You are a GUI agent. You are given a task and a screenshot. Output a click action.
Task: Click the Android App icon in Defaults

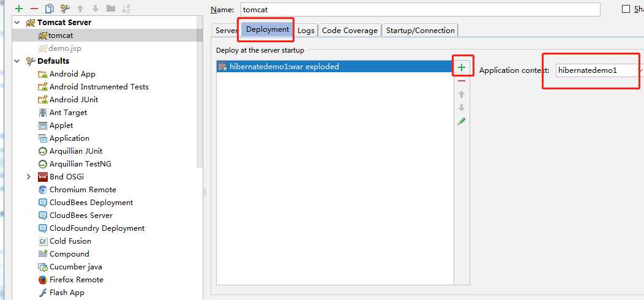(x=43, y=74)
